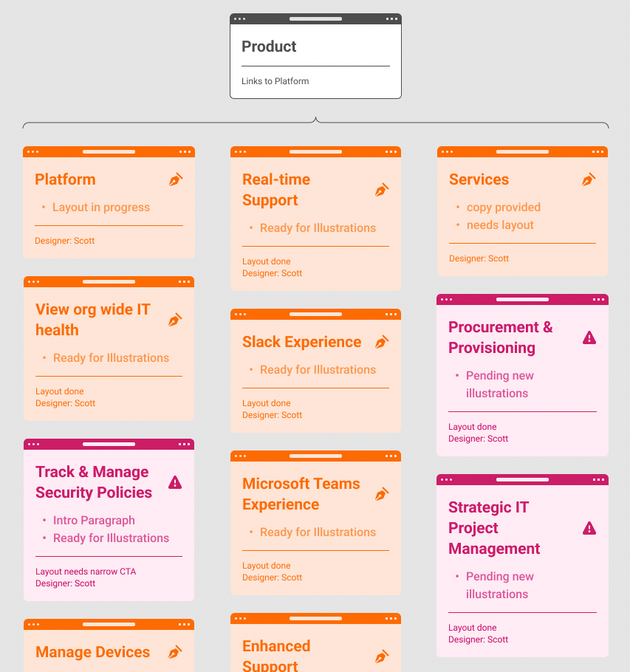630x672 pixels.
Task: Click the pen icon on Slack Experience card
Action: 382,342
